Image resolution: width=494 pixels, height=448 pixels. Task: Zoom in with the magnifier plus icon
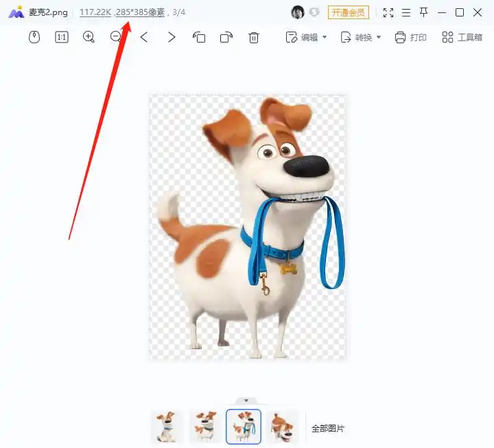tap(89, 37)
